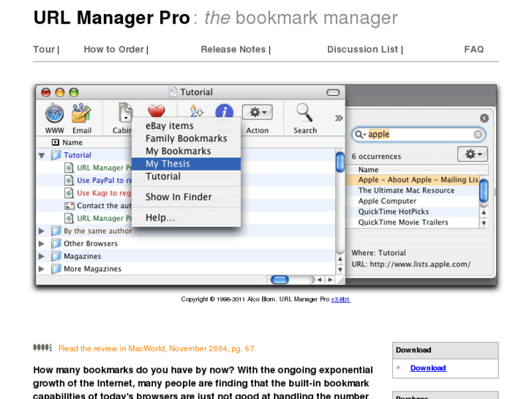Screen dimensions: 532x399
Task: Open the Discussion List link
Action: tap(362, 50)
